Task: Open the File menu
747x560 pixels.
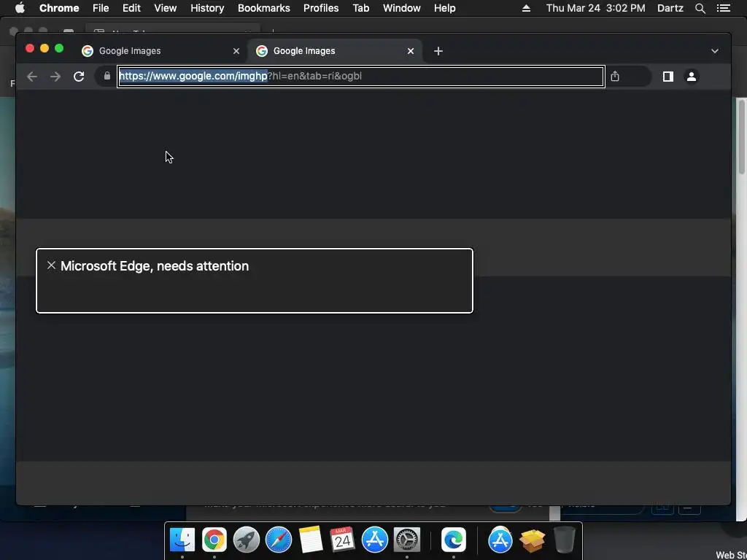Action: 101,8
